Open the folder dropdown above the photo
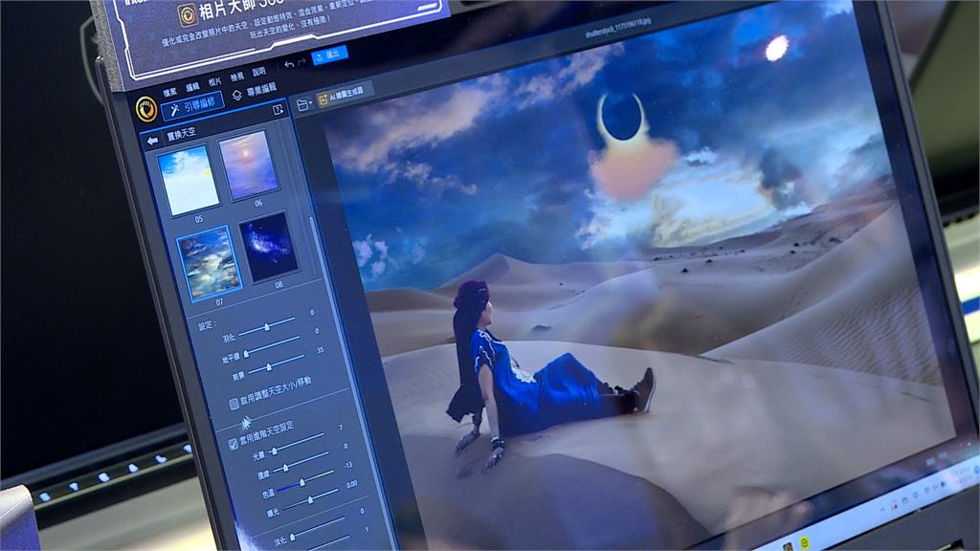This screenshot has height=551, width=980. click(304, 105)
